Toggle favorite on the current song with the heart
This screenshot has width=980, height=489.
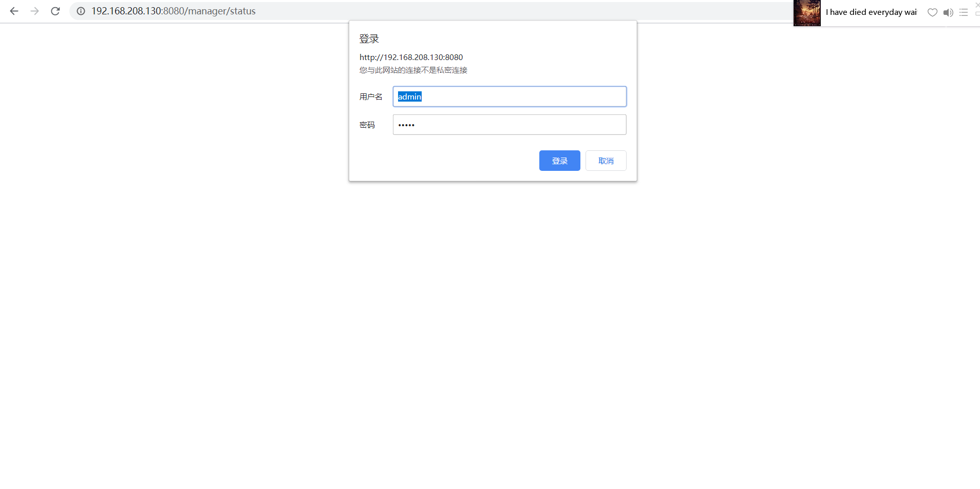[932, 12]
